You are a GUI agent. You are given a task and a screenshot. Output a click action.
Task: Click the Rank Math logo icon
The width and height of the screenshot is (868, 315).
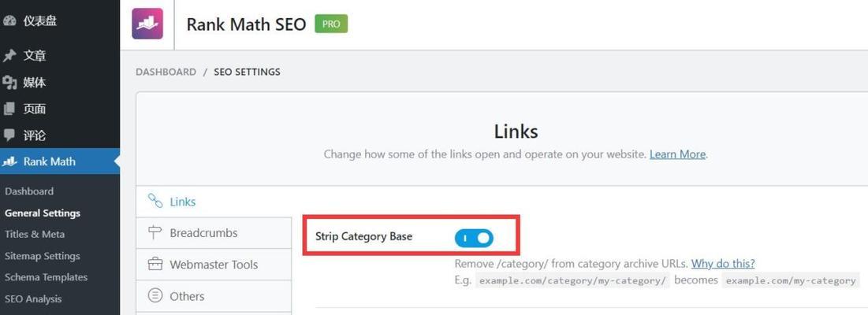pyautogui.click(x=147, y=24)
